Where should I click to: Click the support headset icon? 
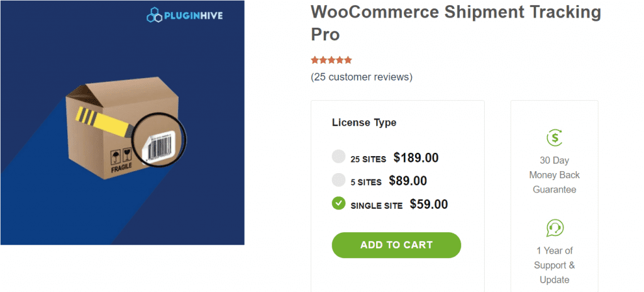(554, 228)
